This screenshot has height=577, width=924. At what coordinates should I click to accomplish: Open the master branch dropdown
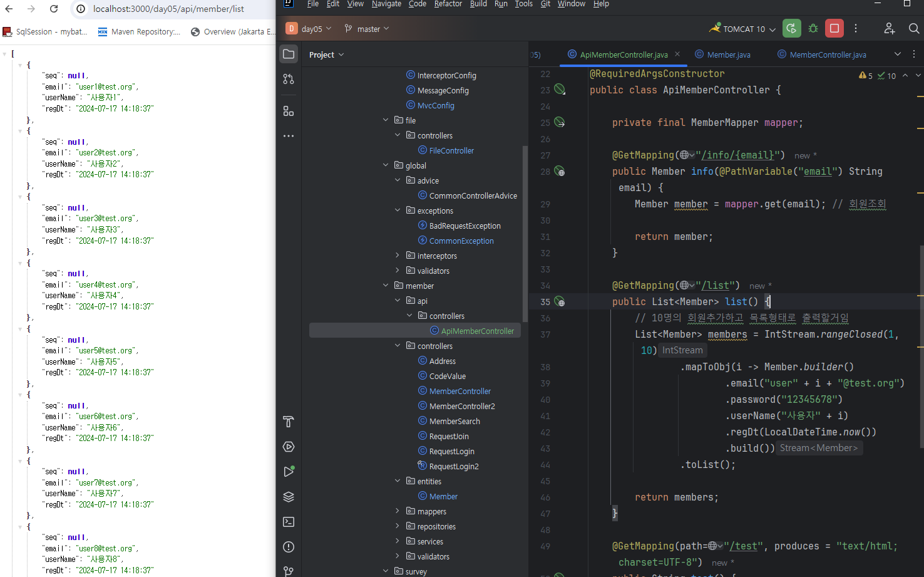367,29
